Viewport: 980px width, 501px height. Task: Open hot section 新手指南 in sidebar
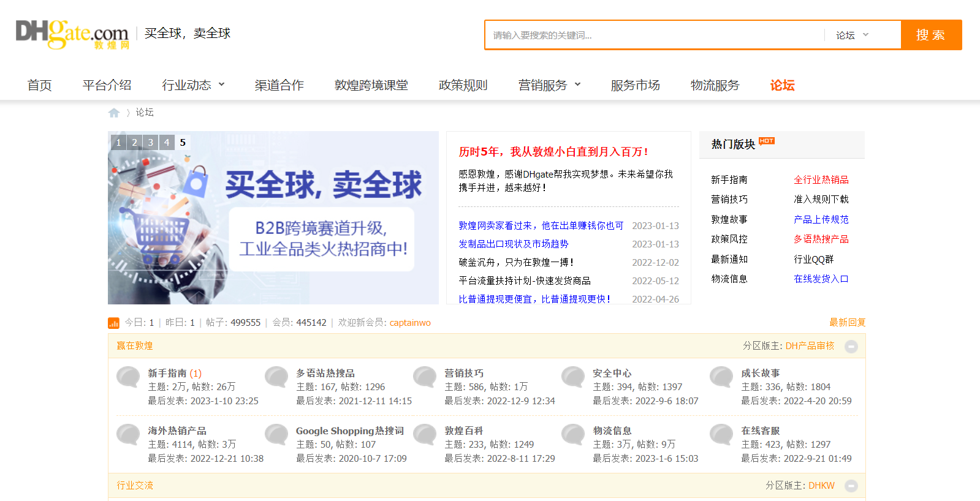pyautogui.click(x=729, y=179)
